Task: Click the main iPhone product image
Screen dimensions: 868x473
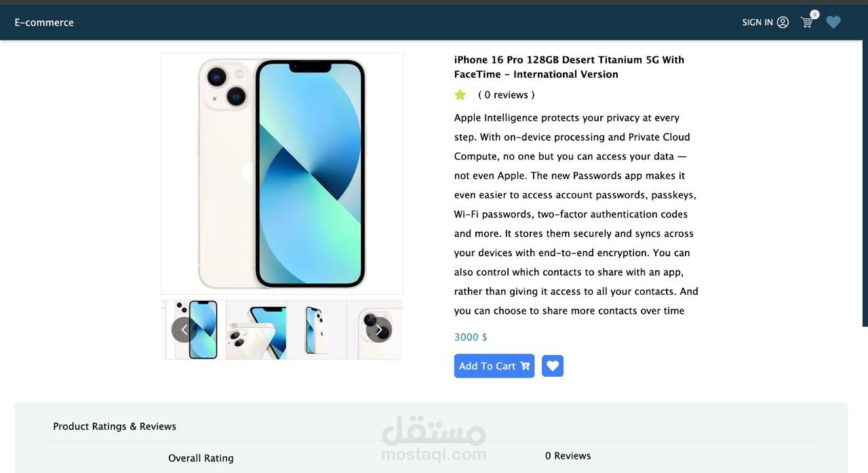Action: (x=282, y=173)
